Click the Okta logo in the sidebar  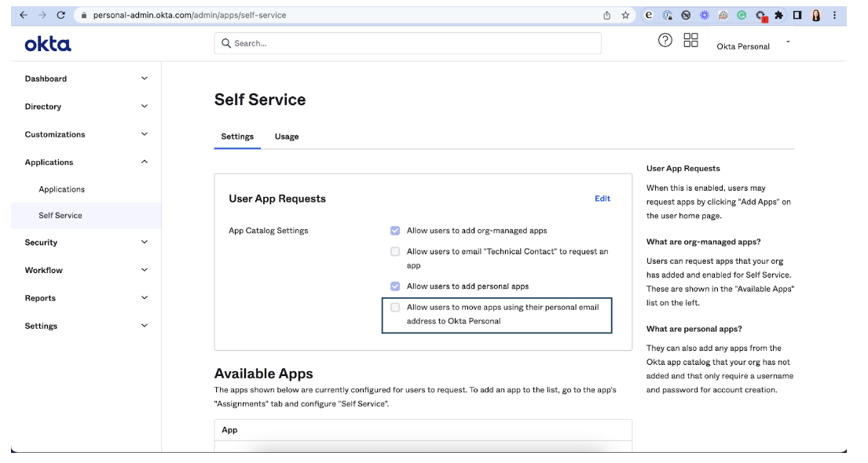pyautogui.click(x=47, y=44)
